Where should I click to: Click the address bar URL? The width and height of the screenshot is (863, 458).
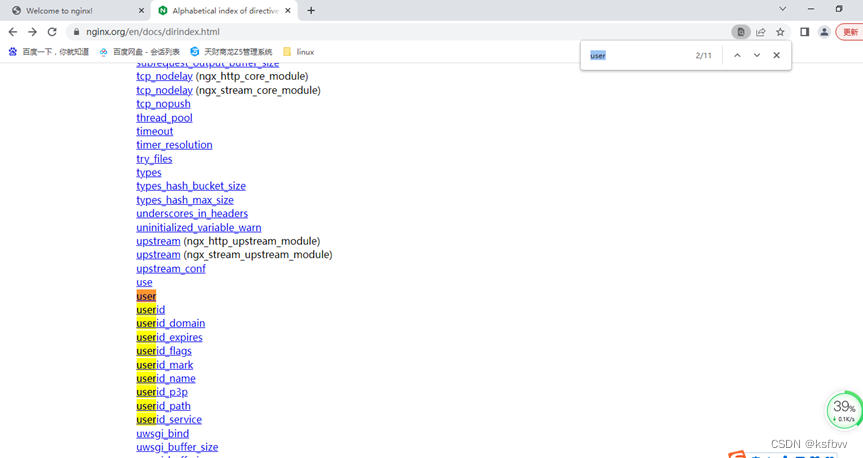[x=153, y=32]
